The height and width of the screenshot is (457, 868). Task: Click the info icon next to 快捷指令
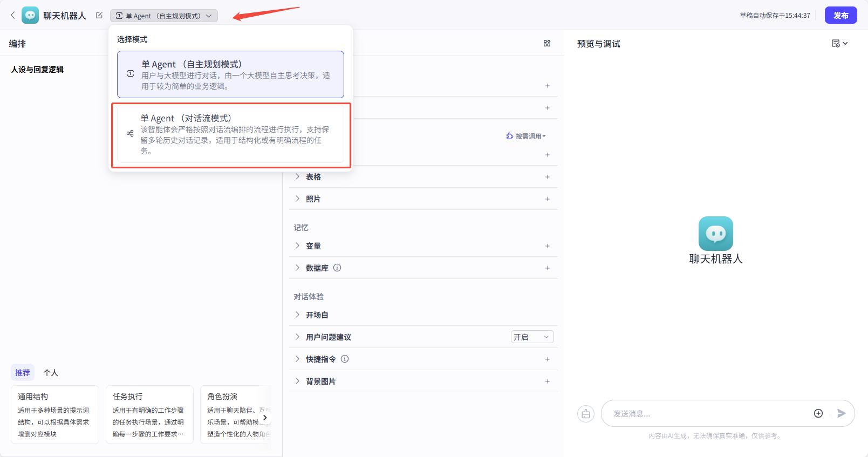coord(345,359)
